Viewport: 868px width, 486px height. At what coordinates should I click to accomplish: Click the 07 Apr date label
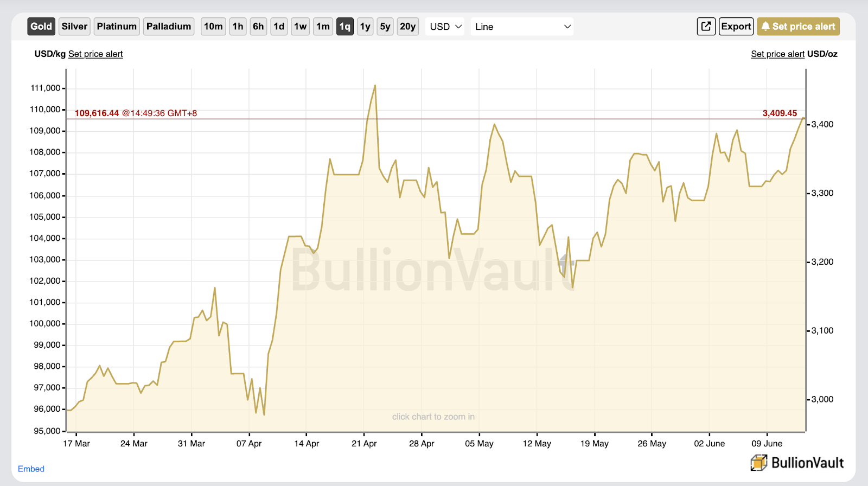tap(249, 444)
